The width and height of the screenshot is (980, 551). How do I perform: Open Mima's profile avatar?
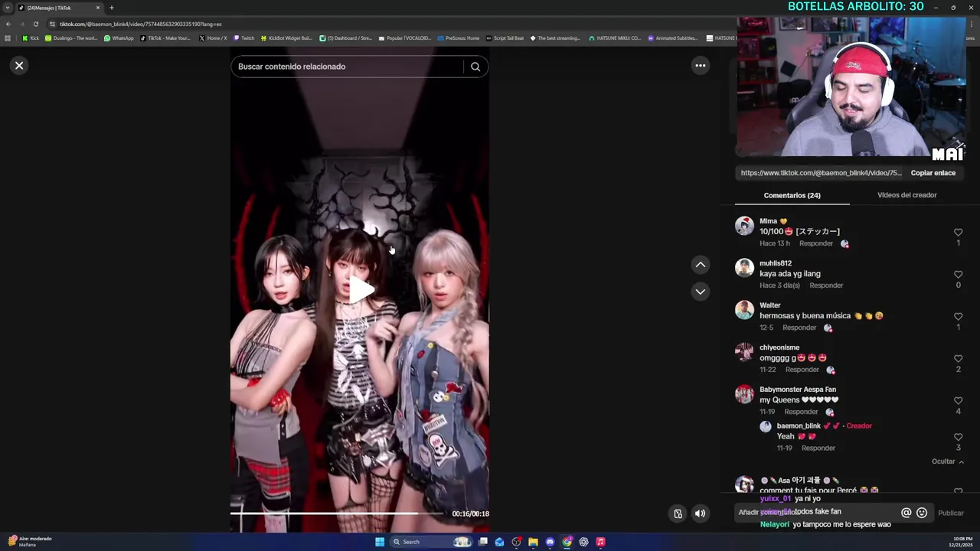(x=744, y=226)
